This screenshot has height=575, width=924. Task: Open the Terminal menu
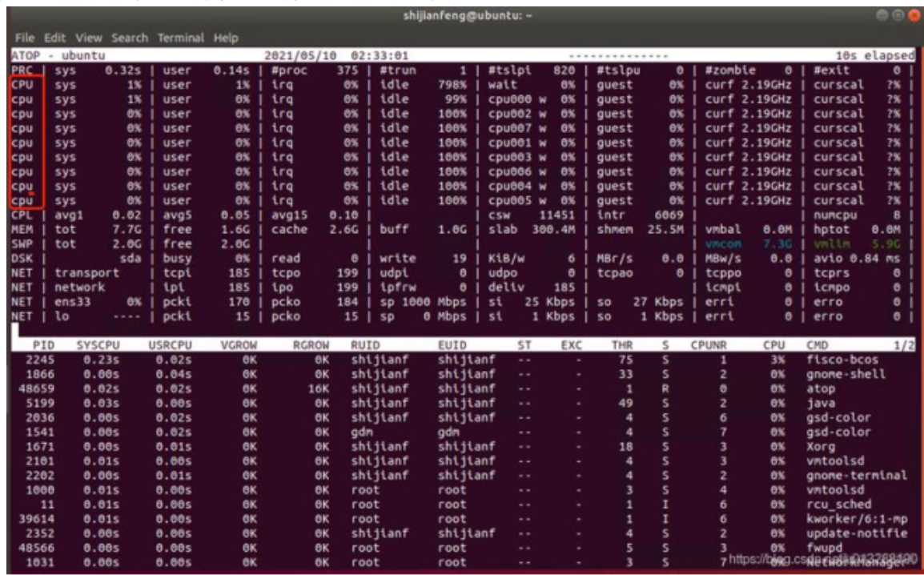pos(182,38)
